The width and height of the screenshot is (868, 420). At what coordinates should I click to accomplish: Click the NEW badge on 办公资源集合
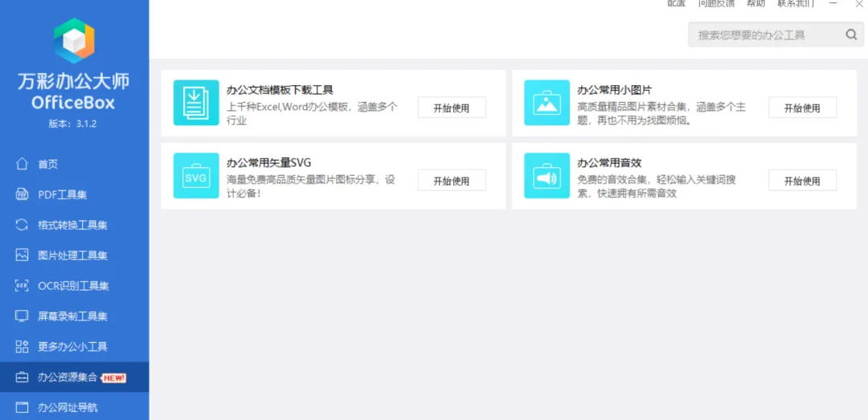tap(115, 378)
